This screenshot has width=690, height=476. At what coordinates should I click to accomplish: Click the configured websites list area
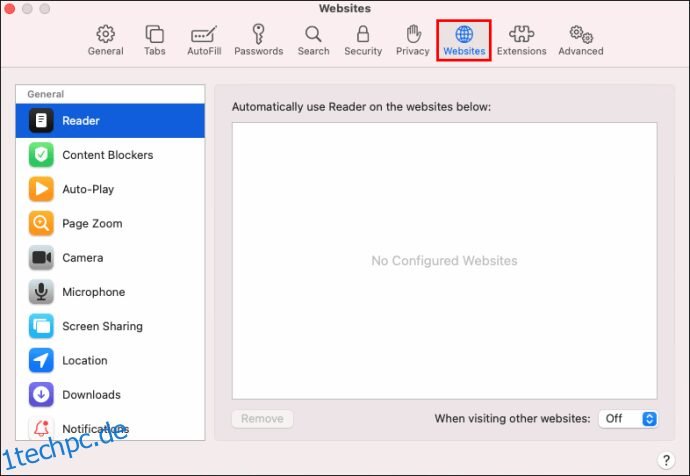point(444,261)
